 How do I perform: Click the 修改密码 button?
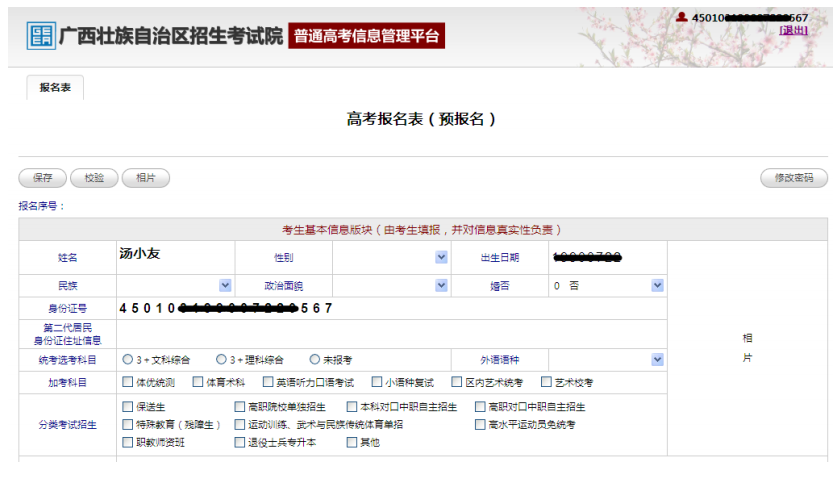point(794,178)
